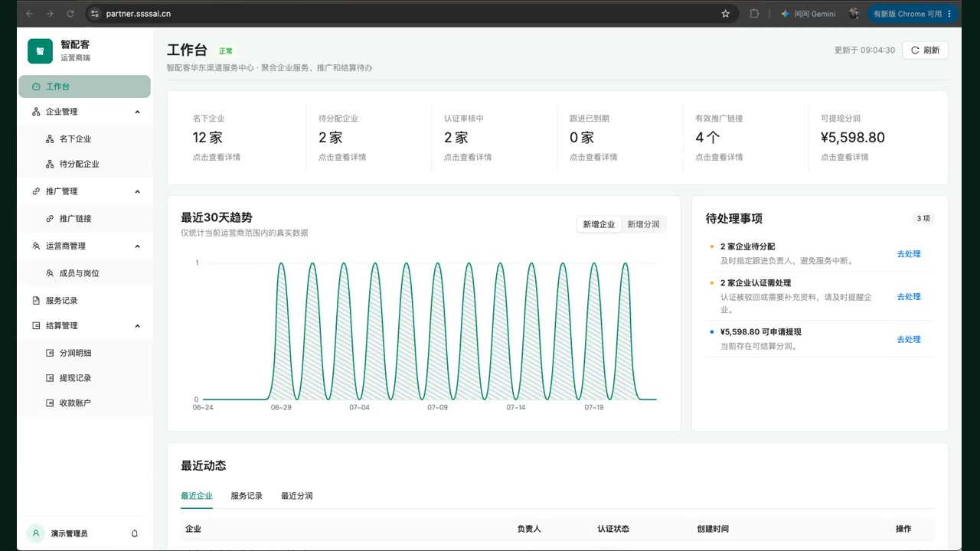Switch chart to 新增分润
Image resolution: width=980 pixels, height=551 pixels.
[x=643, y=224]
